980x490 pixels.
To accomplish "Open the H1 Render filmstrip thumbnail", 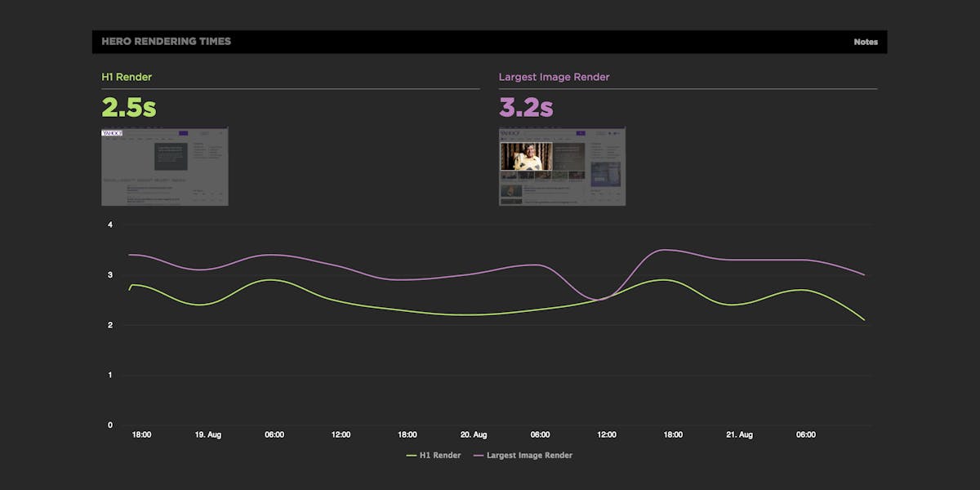I will click(164, 166).
